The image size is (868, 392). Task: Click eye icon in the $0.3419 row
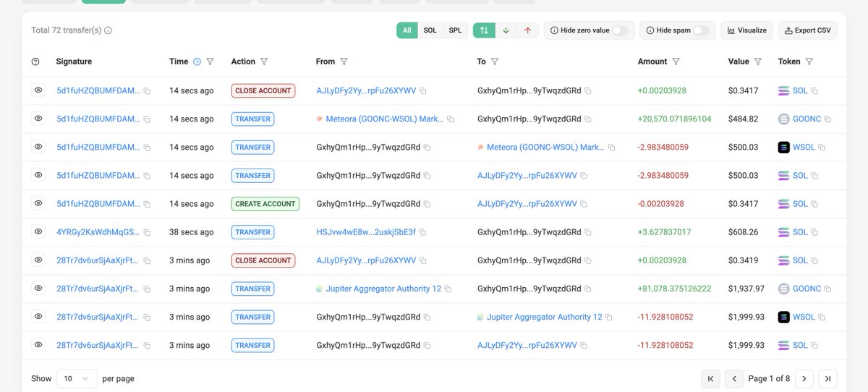pos(38,260)
